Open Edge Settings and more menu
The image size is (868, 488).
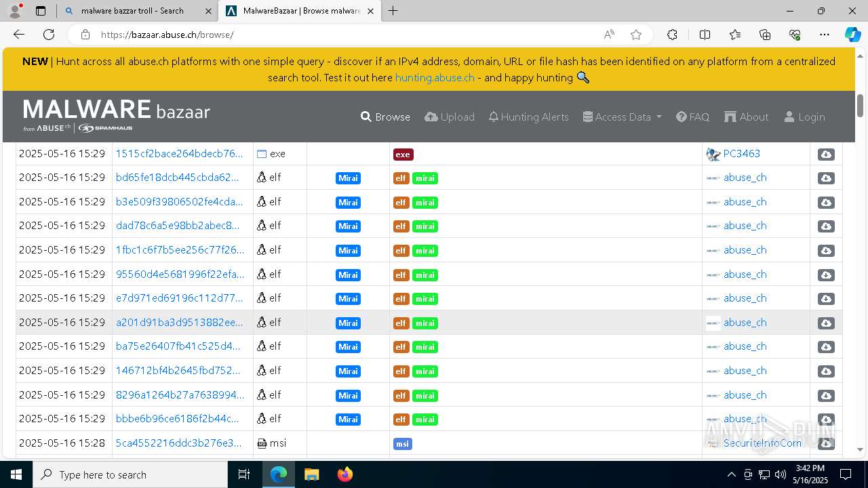(x=825, y=35)
